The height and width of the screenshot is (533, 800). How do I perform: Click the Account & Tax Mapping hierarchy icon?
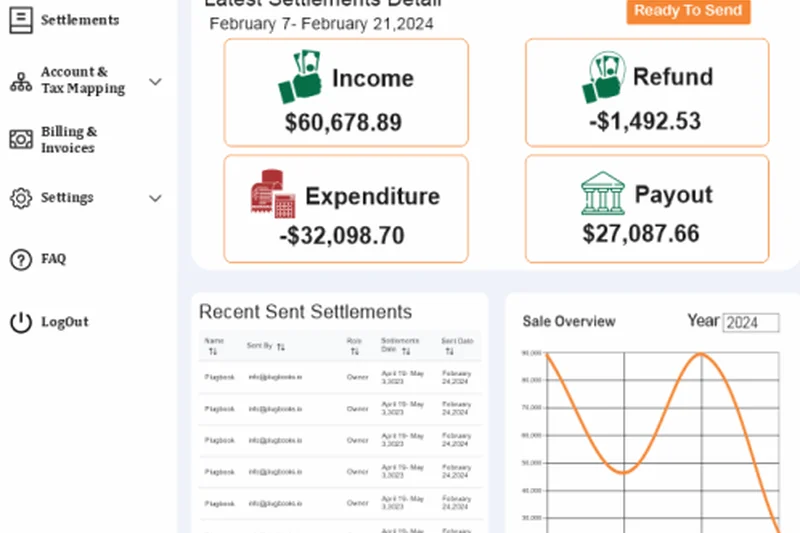[x=21, y=82]
